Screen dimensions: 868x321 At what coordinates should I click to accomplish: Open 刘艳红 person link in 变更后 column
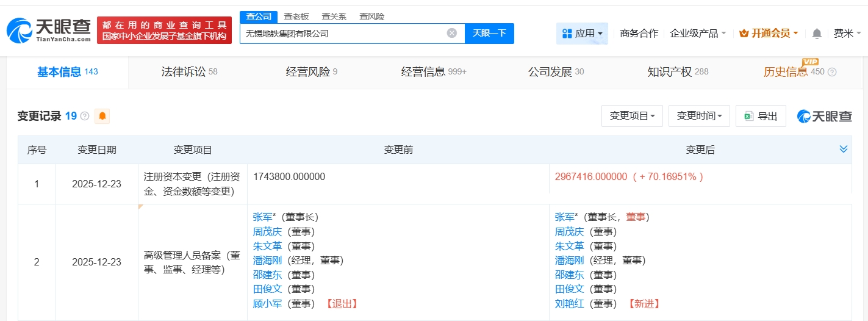point(569,303)
